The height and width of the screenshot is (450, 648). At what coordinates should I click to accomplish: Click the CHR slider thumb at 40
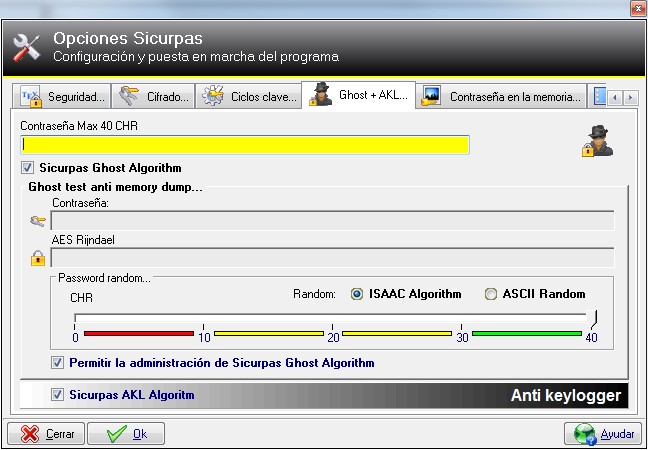pyautogui.click(x=594, y=319)
